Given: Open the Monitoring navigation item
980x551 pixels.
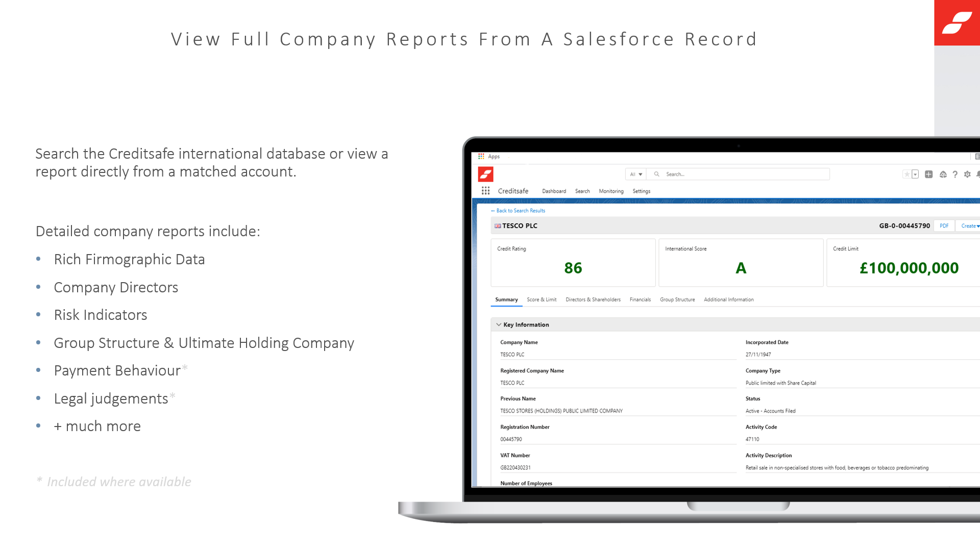Looking at the screenshot, I should click(x=611, y=191).
